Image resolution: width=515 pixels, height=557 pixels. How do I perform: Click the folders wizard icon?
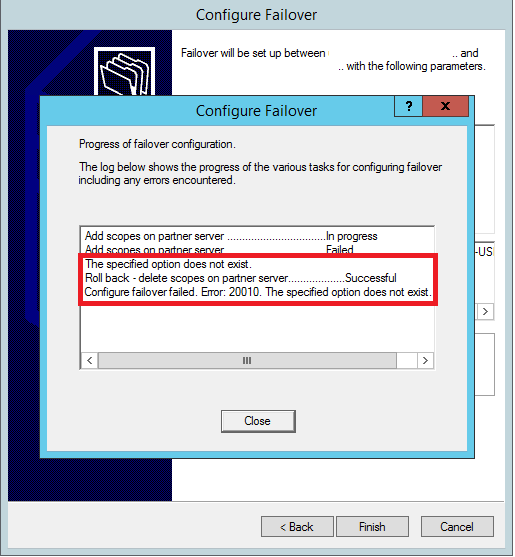click(x=125, y=73)
